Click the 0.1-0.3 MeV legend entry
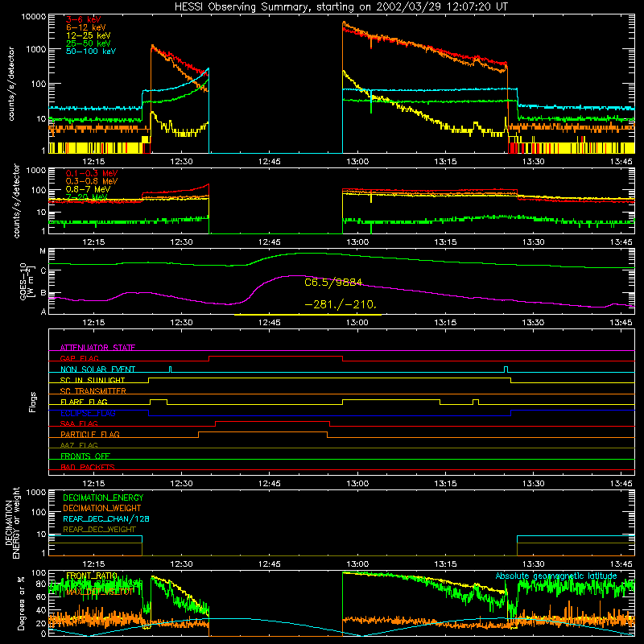The width and height of the screenshot is (644, 644). pos(92,174)
